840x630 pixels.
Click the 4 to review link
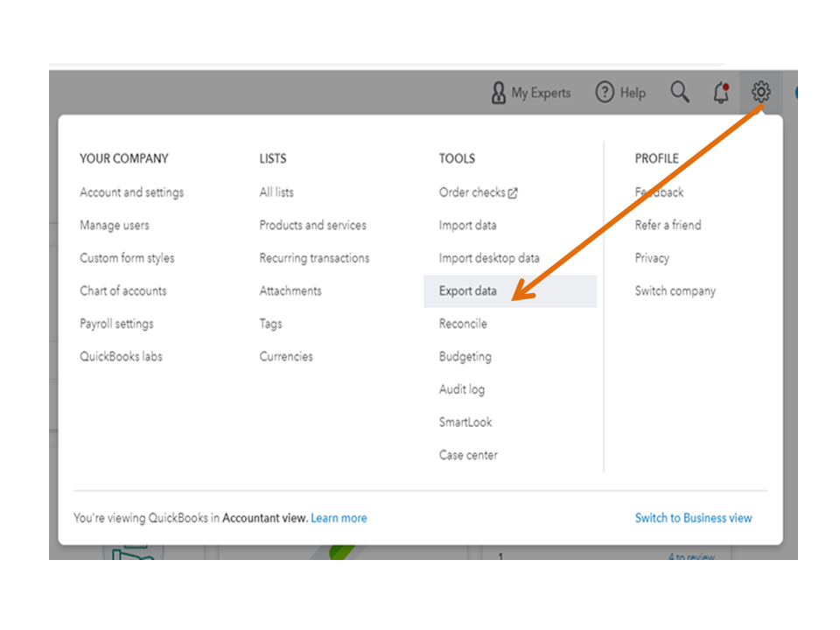[x=691, y=556]
